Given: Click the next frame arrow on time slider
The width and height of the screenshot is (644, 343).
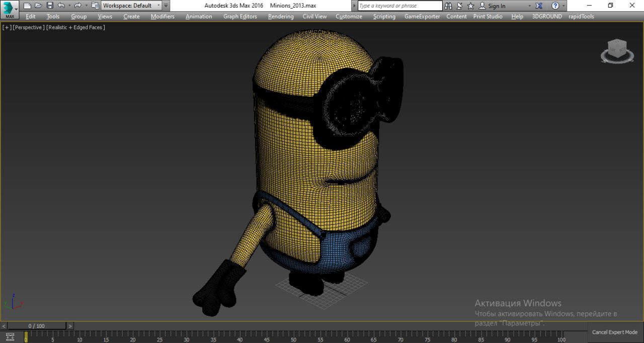Looking at the screenshot, I should click(x=70, y=326).
